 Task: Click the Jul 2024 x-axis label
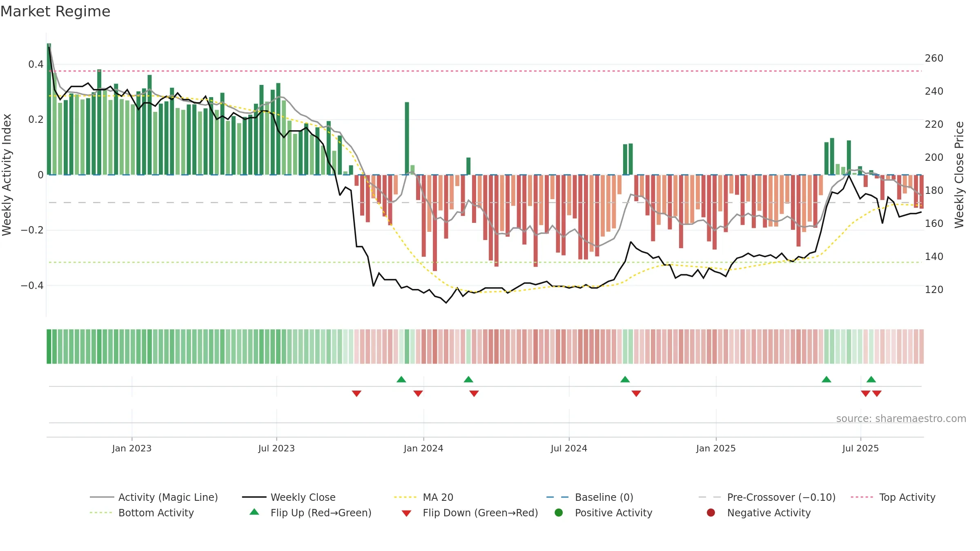pos(569,448)
